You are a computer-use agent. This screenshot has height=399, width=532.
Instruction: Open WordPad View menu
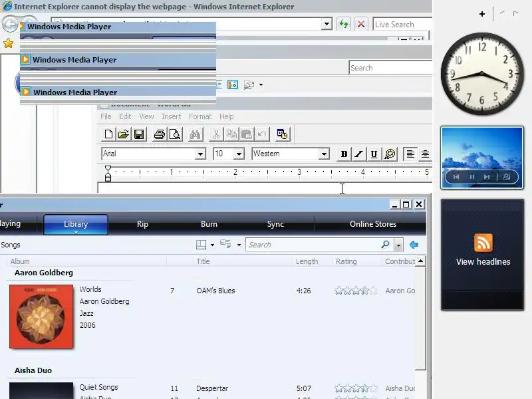(146, 116)
